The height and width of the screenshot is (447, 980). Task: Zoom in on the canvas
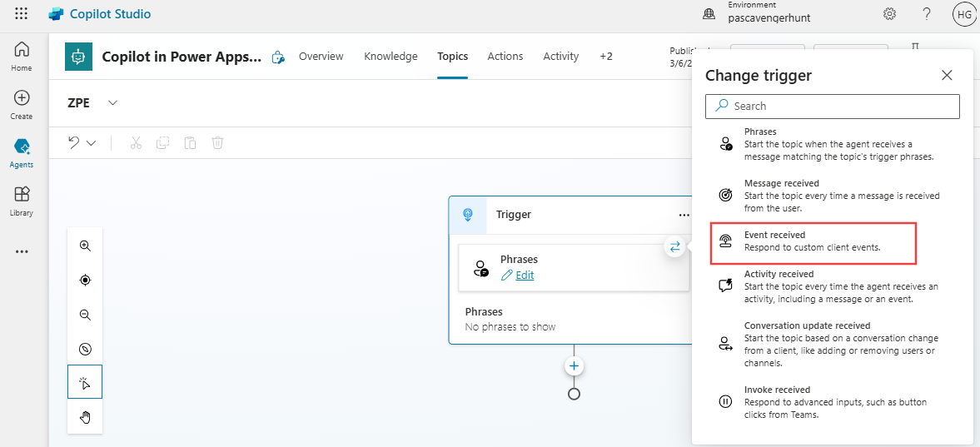[x=85, y=246]
